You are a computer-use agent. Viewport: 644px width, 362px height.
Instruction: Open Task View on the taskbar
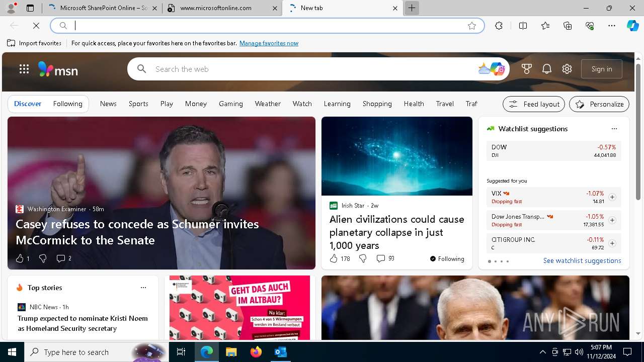[x=181, y=352]
